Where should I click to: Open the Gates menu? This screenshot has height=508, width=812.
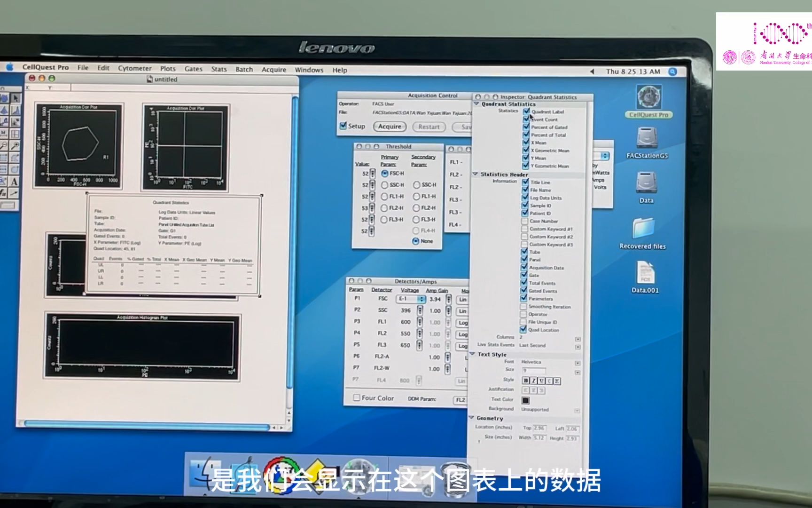(x=193, y=69)
